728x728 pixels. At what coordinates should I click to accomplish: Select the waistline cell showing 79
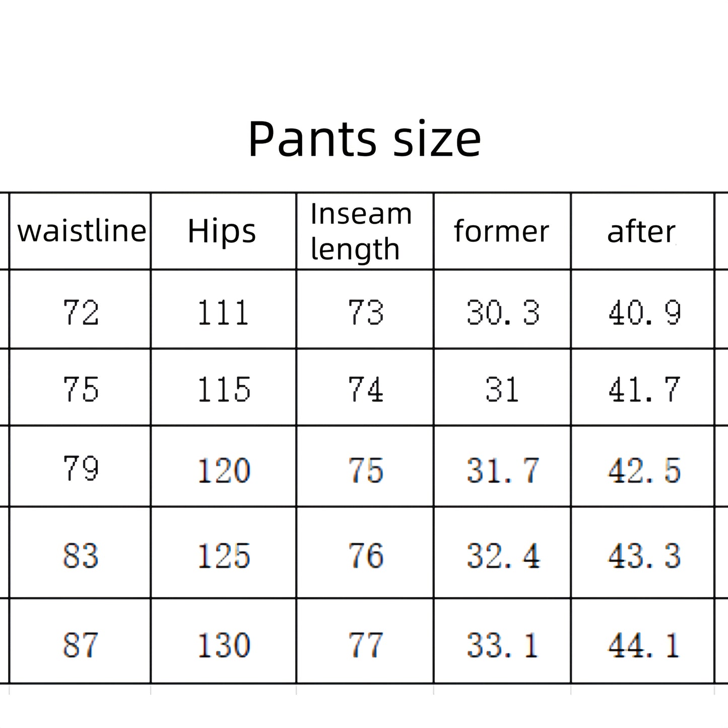point(81,468)
